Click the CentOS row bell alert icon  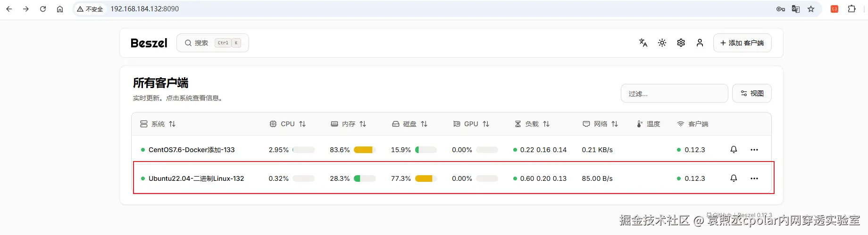point(734,150)
